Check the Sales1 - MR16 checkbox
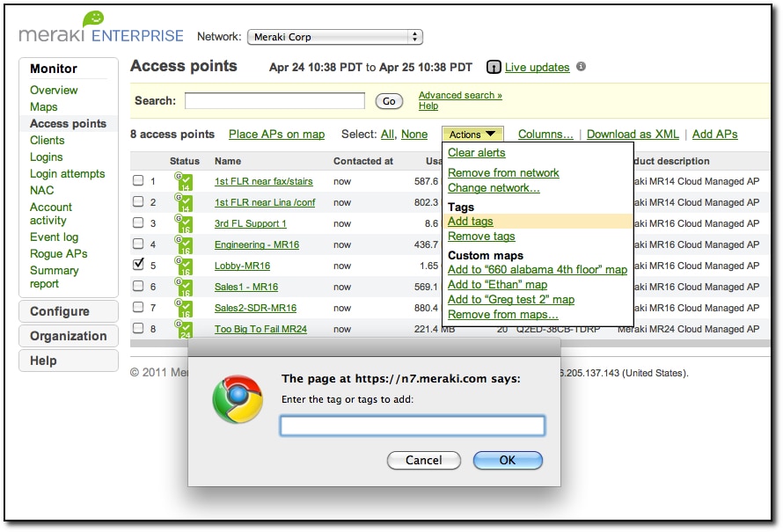 (138, 286)
